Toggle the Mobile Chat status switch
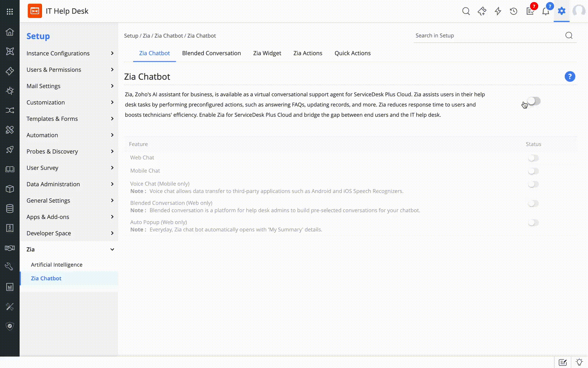This screenshot has height=368, width=588. point(533,171)
